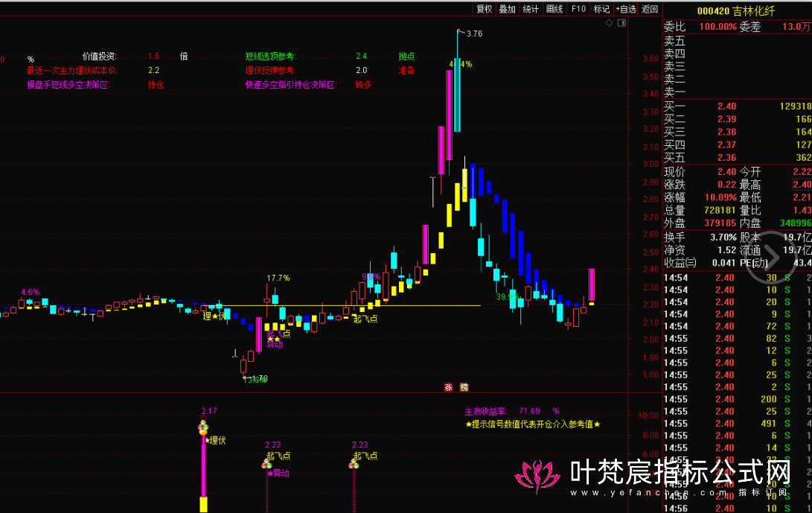This screenshot has height=513, width=812.
Task: Click the 外盘 379185 value
Action: pos(720,223)
